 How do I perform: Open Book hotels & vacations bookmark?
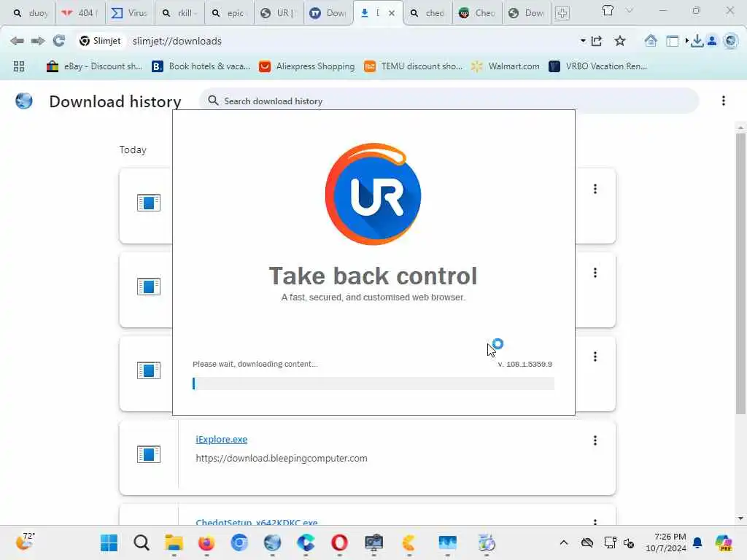[201, 66]
